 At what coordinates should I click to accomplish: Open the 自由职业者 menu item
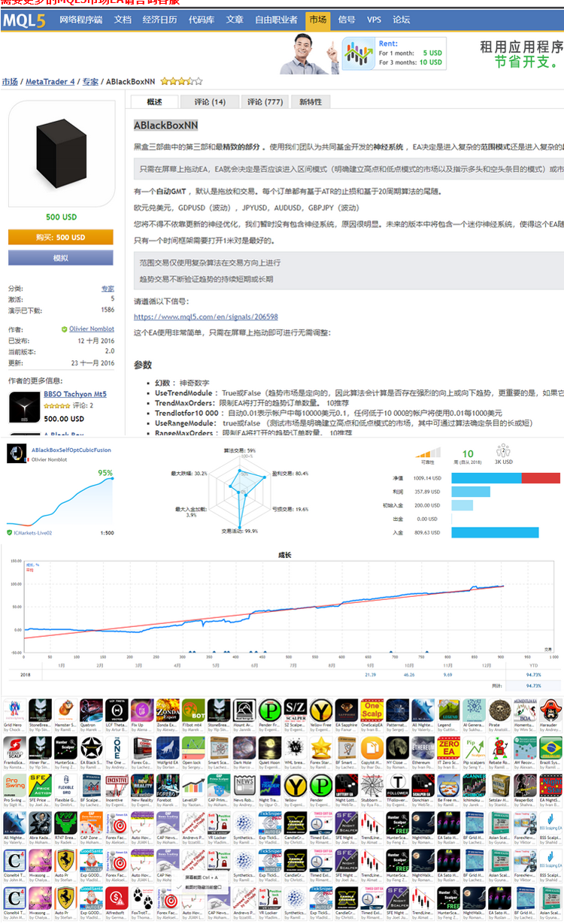(276, 20)
